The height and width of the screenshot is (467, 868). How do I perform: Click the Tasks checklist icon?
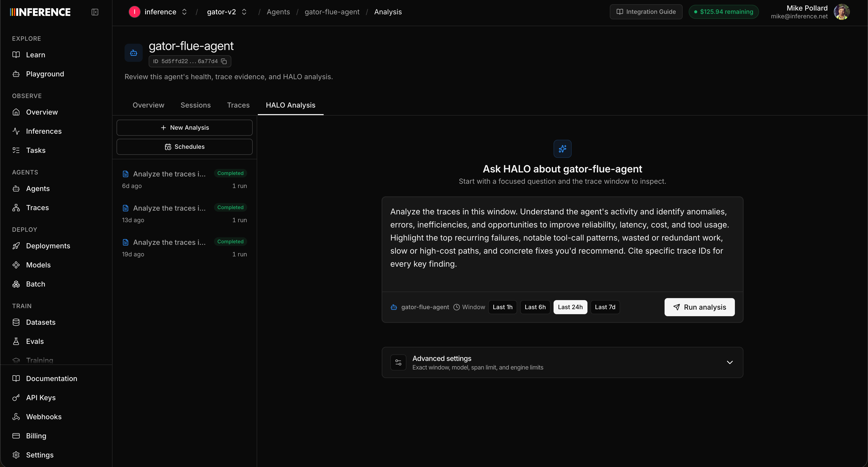click(16, 150)
